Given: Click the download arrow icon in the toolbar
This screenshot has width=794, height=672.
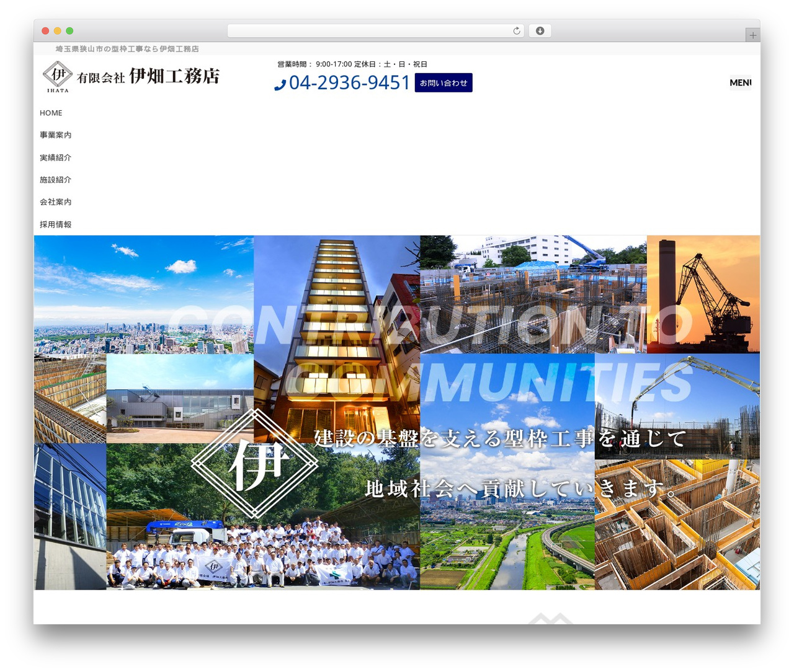Looking at the screenshot, I should point(540,31).
